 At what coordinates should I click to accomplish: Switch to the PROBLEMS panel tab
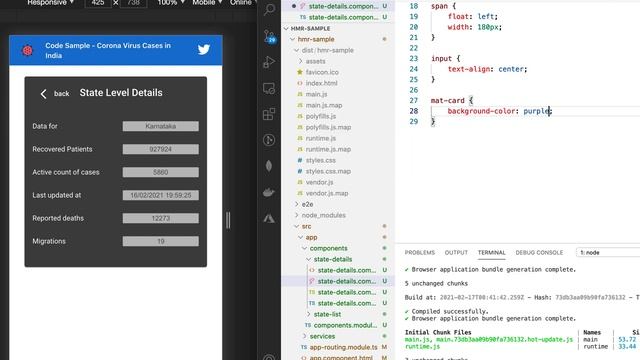[x=420, y=253]
